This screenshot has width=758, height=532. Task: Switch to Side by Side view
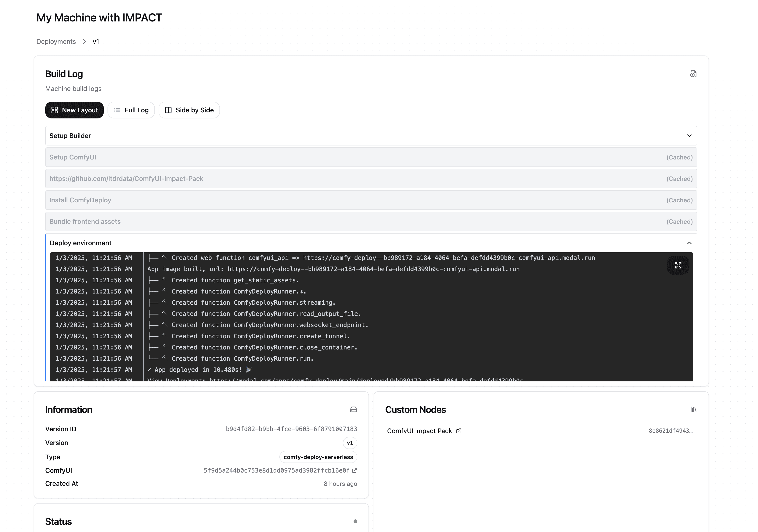[x=189, y=110]
